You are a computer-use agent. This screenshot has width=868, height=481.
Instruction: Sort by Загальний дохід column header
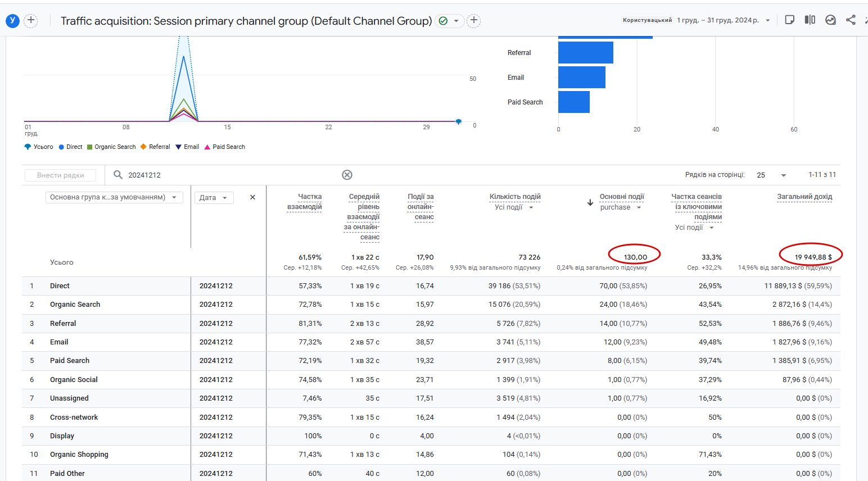pos(804,197)
